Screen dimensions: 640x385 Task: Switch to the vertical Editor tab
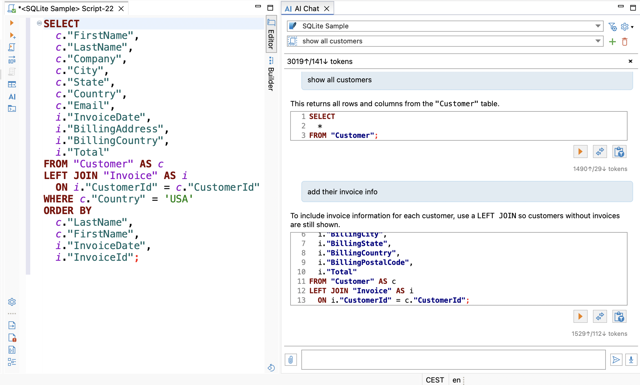click(271, 35)
